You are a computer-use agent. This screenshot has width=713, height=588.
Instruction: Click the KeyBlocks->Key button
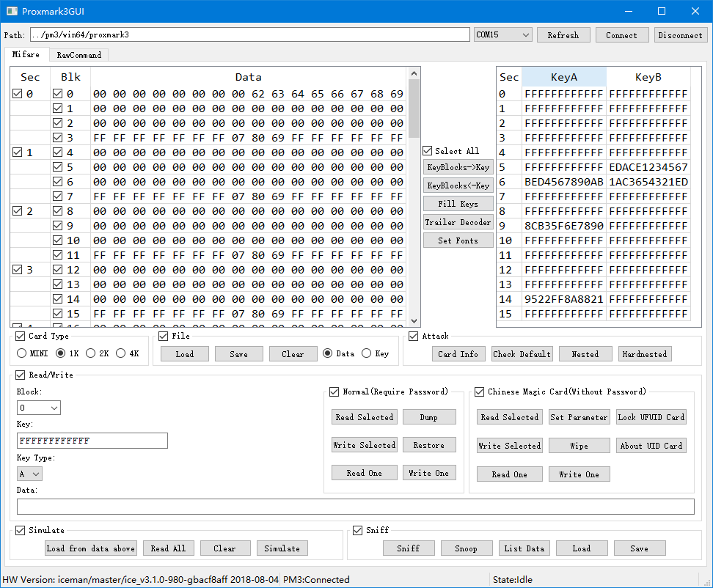458,167
